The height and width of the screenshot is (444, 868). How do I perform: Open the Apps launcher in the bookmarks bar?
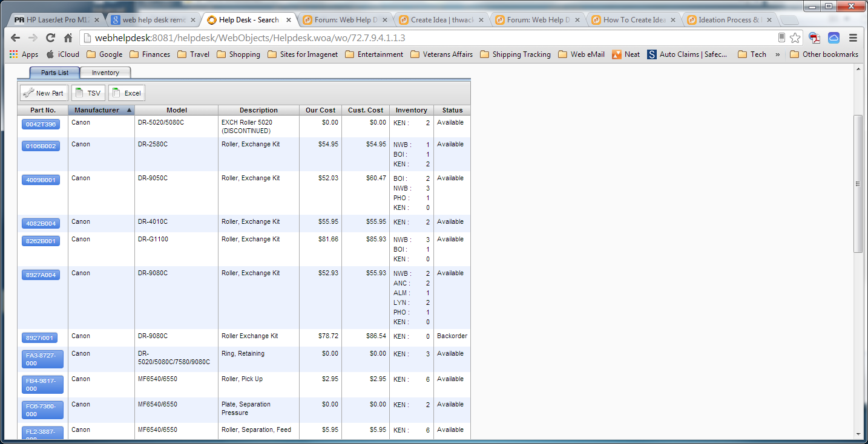13,54
